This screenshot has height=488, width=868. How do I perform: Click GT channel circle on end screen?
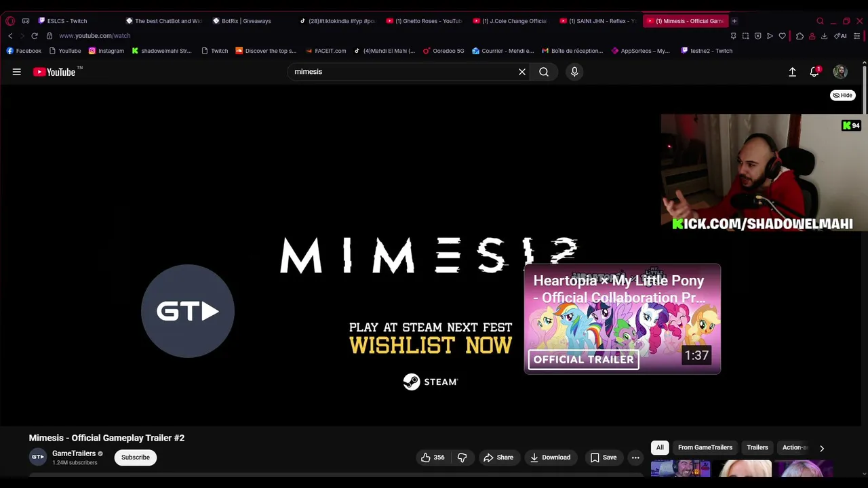point(188,311)
